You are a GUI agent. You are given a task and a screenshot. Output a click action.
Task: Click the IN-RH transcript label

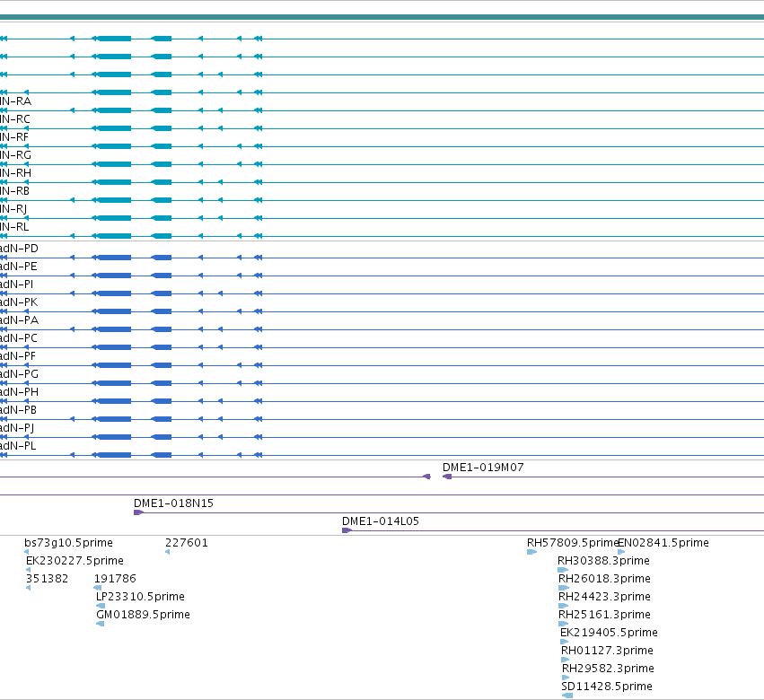click(15, 173)
